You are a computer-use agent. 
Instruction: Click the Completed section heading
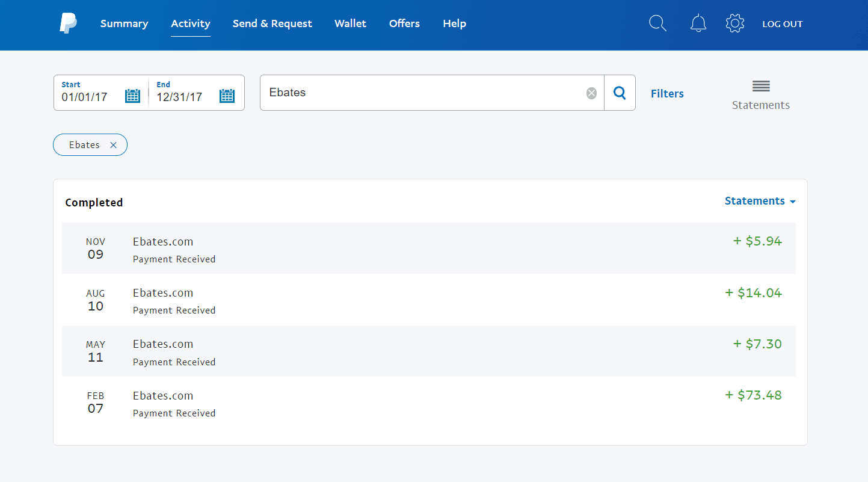94,203
